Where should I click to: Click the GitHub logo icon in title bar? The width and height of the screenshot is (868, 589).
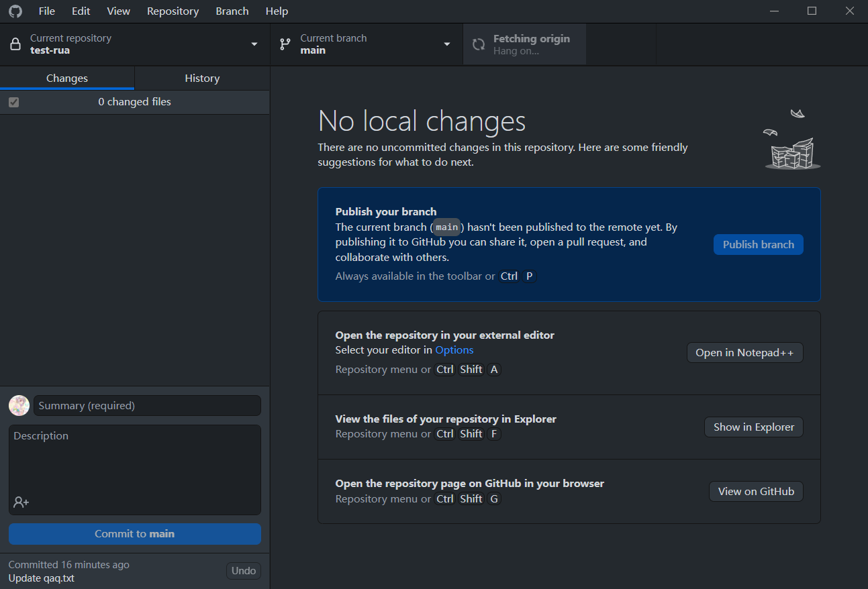(x=15, y=11)
